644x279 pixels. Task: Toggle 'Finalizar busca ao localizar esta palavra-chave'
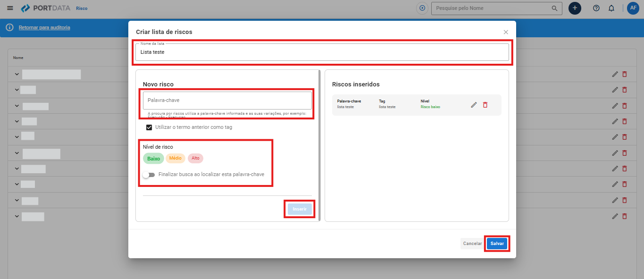pos(149,175)
